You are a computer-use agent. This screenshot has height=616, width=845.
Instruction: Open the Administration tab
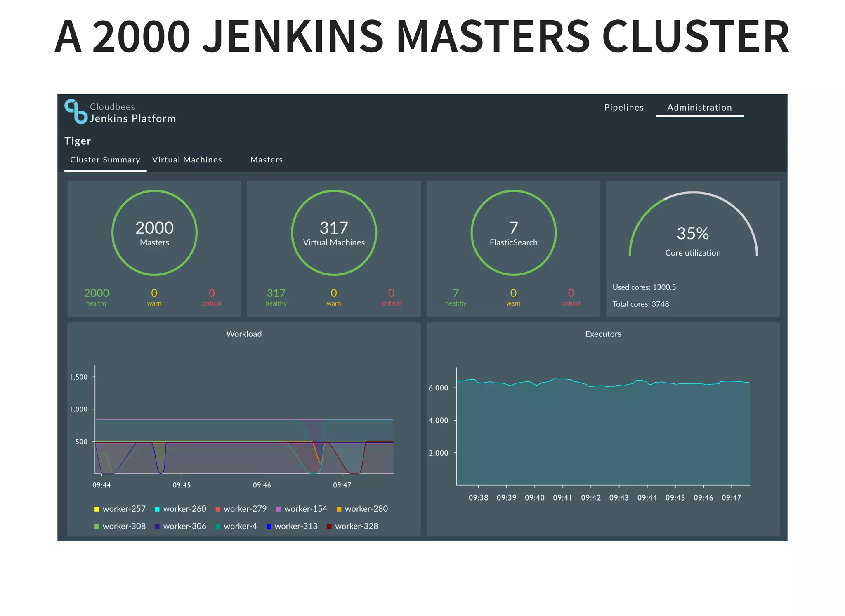(699, 108)
